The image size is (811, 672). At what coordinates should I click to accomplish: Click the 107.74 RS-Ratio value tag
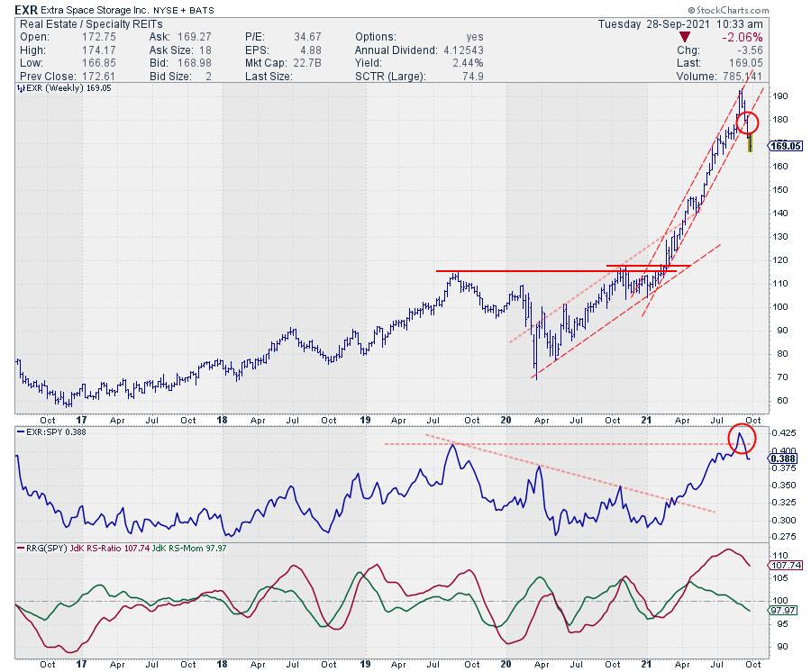[x=780, y=565]
